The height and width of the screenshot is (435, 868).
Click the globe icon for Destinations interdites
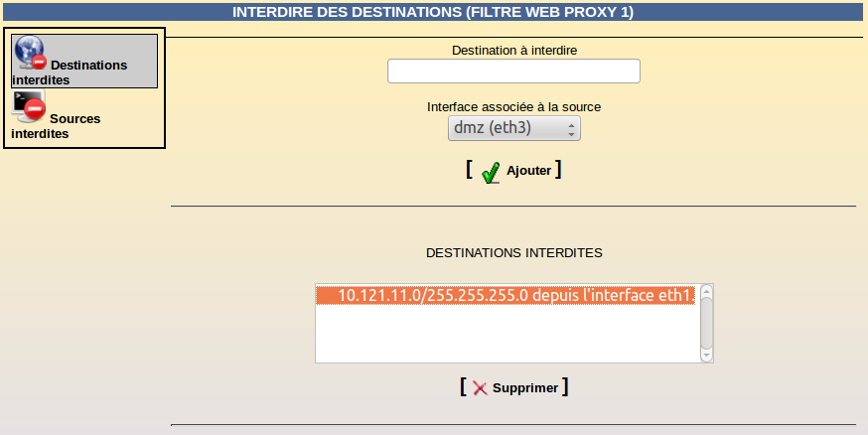click(x=30, y=53)
